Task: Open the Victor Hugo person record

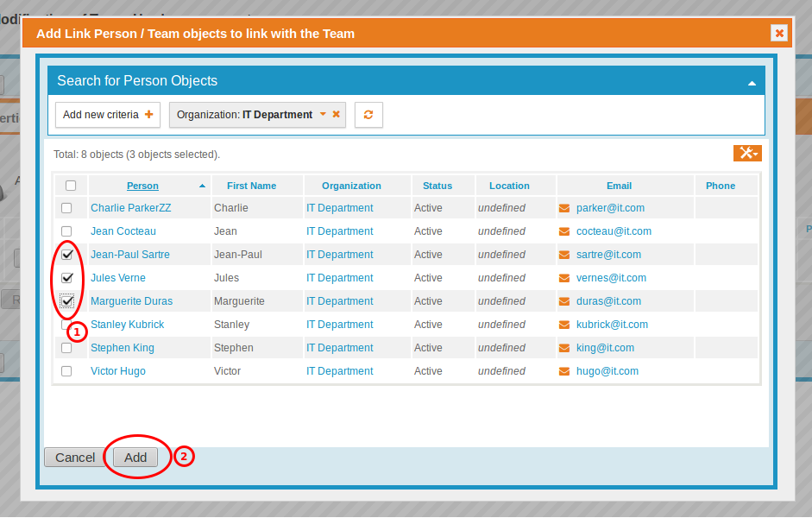Action: pyautogui.click(x=117, y=370)
